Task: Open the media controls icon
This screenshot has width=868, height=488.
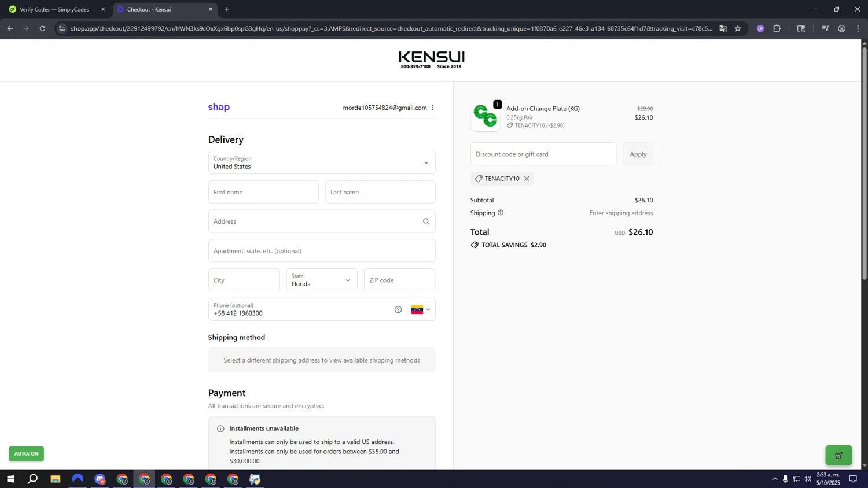Action: tap(825, 28)
